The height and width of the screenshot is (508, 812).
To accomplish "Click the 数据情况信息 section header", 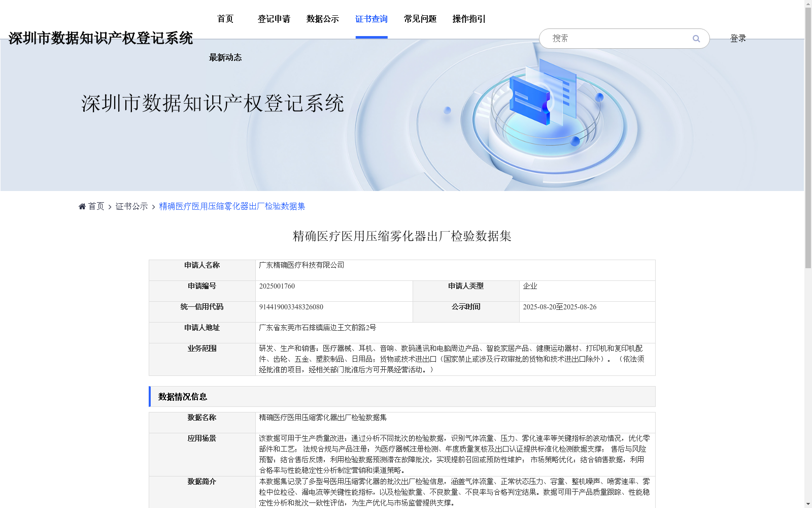I will (402, 397).
